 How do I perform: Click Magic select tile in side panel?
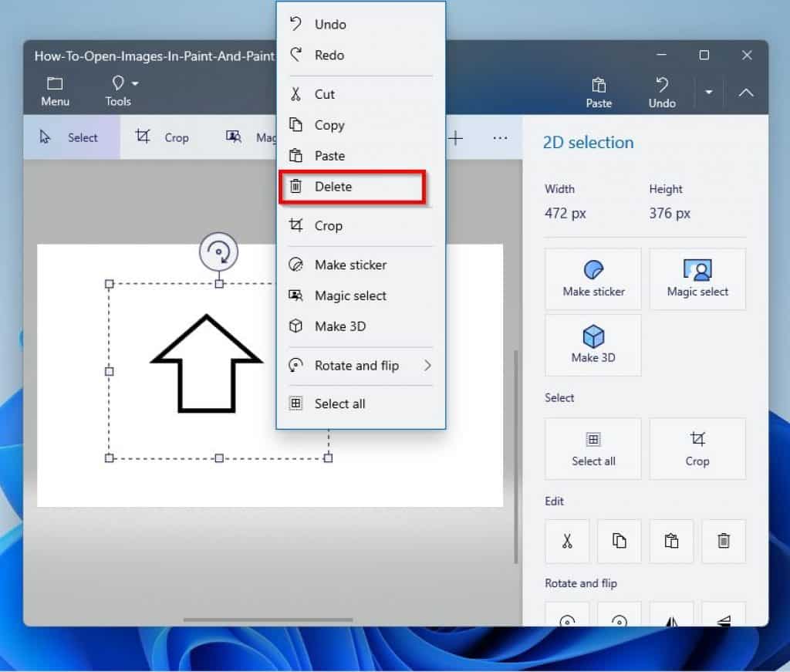pyautogui.click(x=697, y=279)
